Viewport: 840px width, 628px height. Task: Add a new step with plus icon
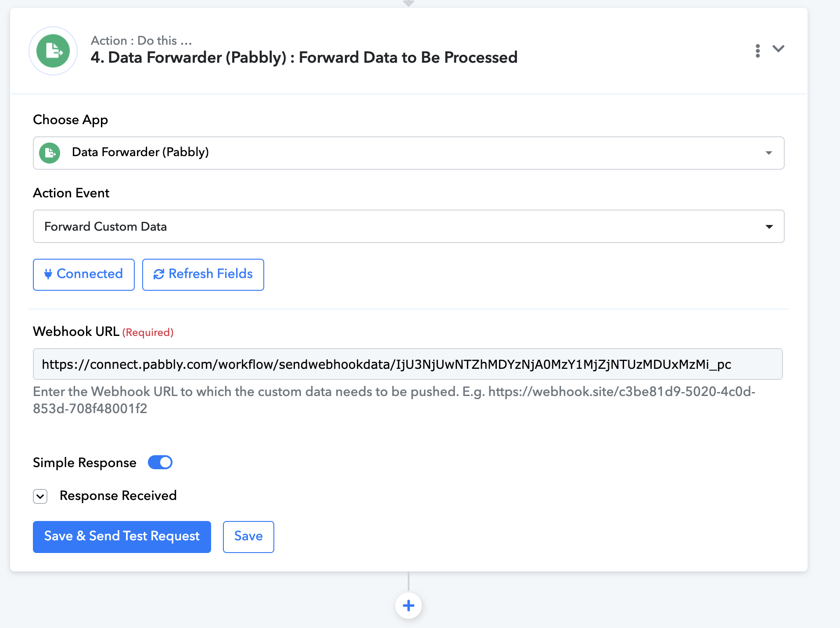pyautogui.click(x=409, y=606)
